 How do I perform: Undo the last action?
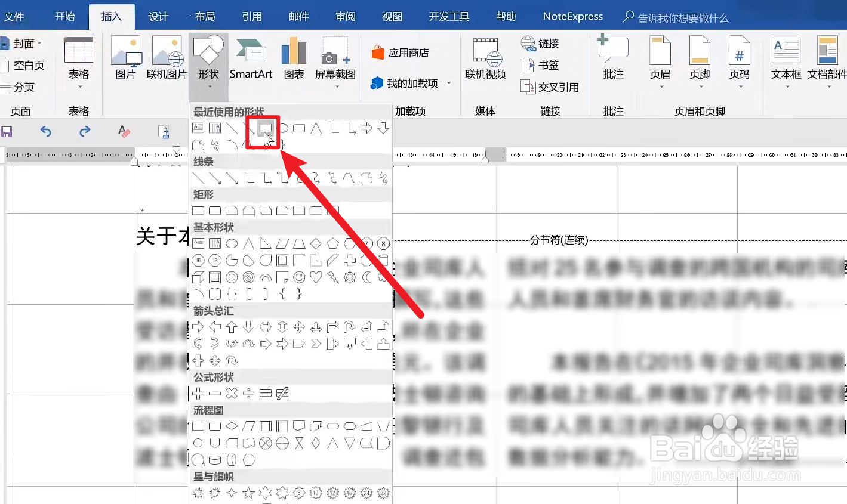[46, 131]
